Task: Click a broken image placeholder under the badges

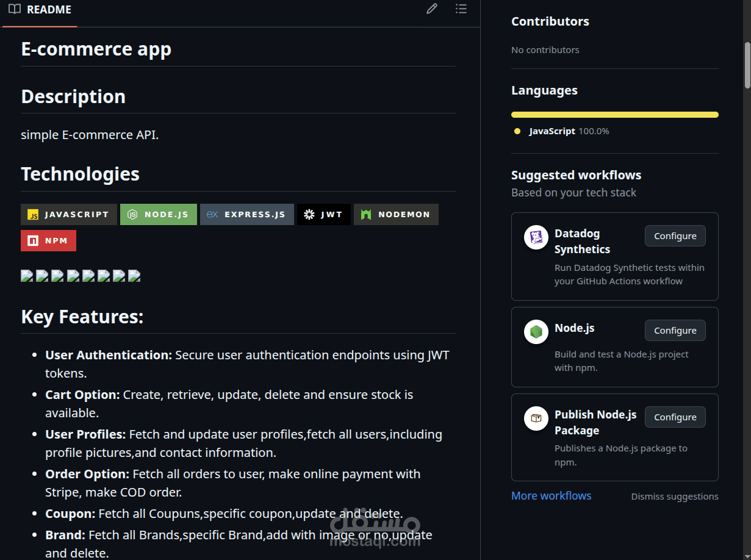Action: (27, 276)
